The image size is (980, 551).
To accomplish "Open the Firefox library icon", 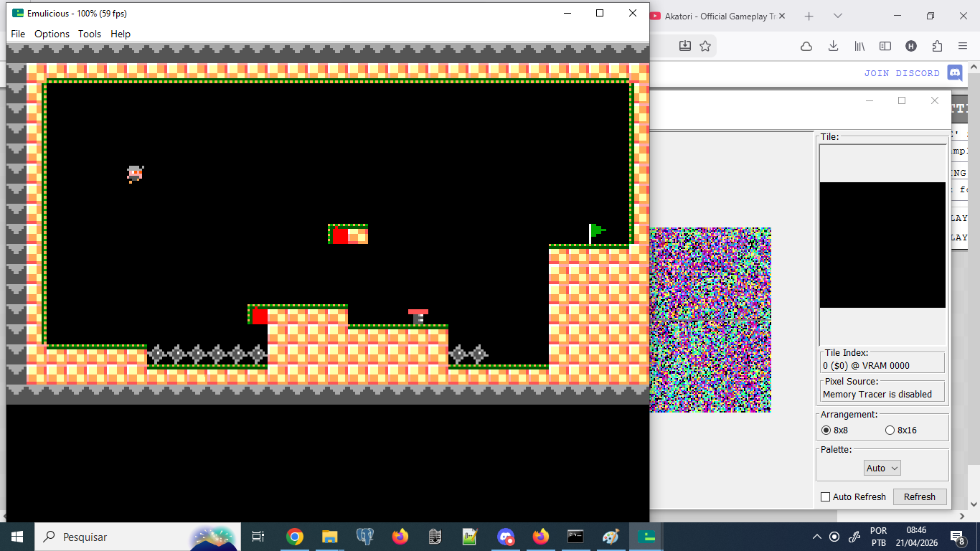I will (x=859, y=46).
